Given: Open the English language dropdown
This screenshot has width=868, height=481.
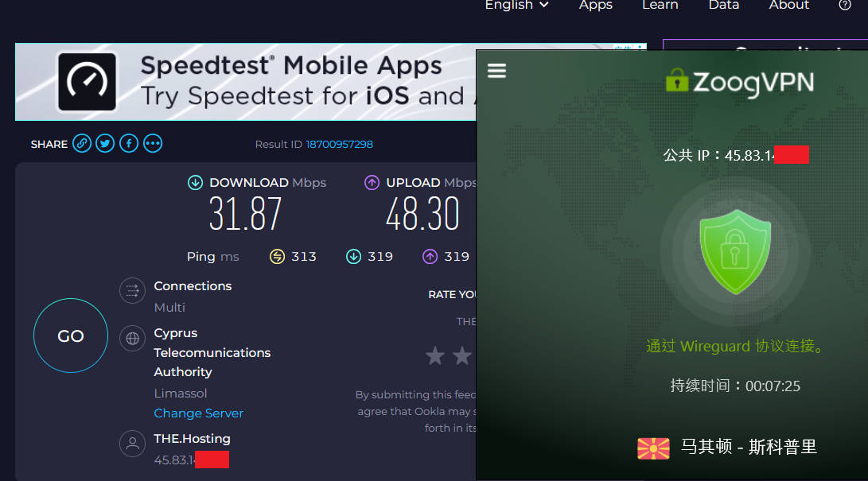Looking at the screenshot, I should 516,5.
